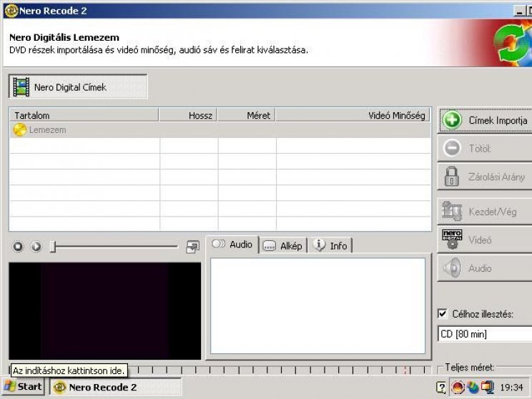Switch to the Alkép tab
Screen dimensions: 532x399
pyautogui.click(x=282, y=246)
